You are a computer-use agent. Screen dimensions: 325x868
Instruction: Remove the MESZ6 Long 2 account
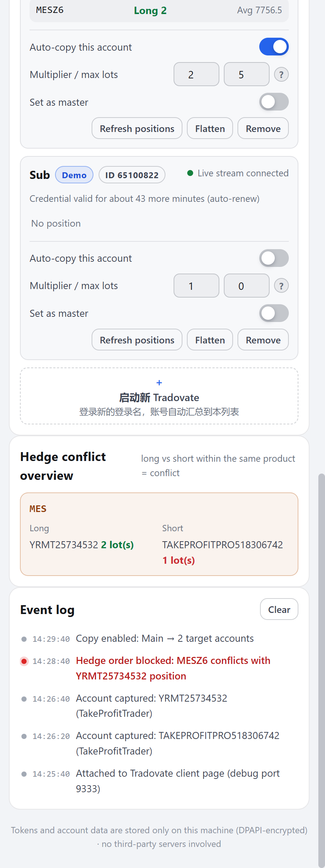click(x=263, y=128)
